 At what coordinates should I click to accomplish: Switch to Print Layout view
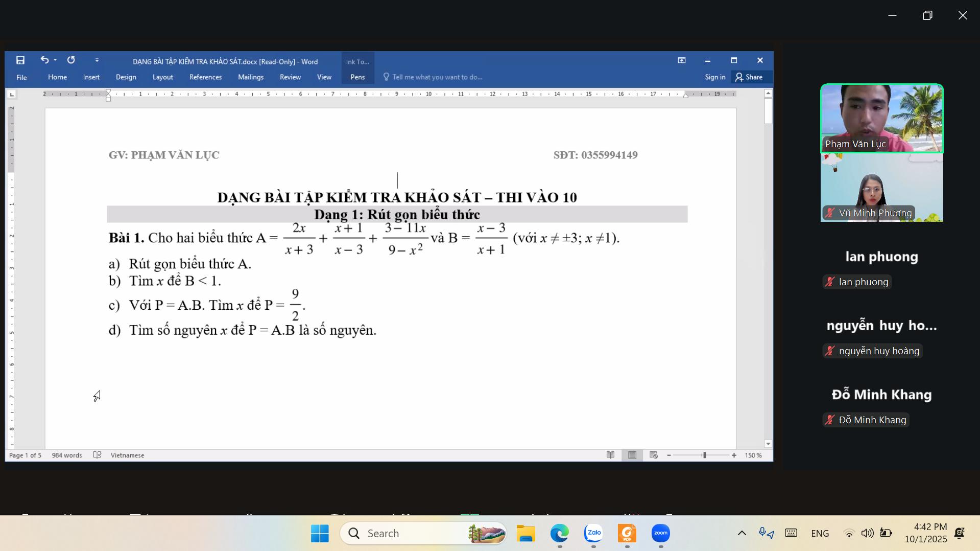632,455
